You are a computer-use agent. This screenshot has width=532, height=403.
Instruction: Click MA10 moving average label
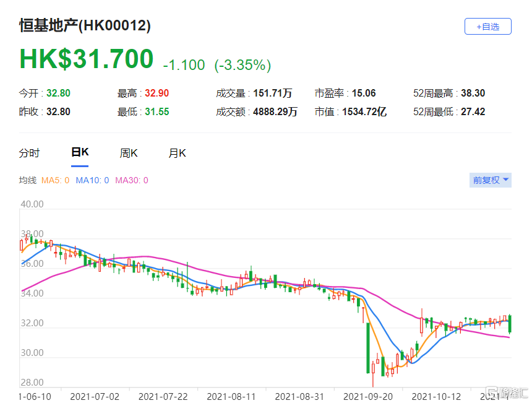[92, 180]
